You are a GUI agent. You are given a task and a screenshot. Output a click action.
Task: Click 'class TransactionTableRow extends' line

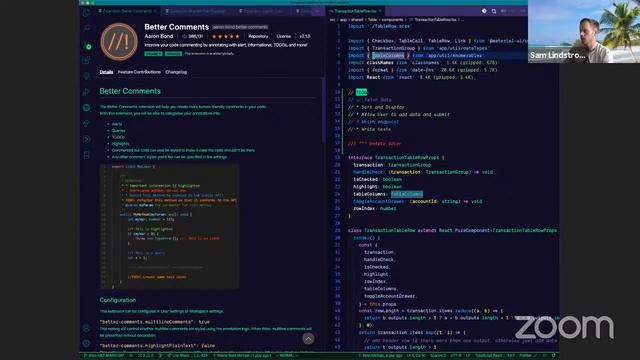(452, 231)
